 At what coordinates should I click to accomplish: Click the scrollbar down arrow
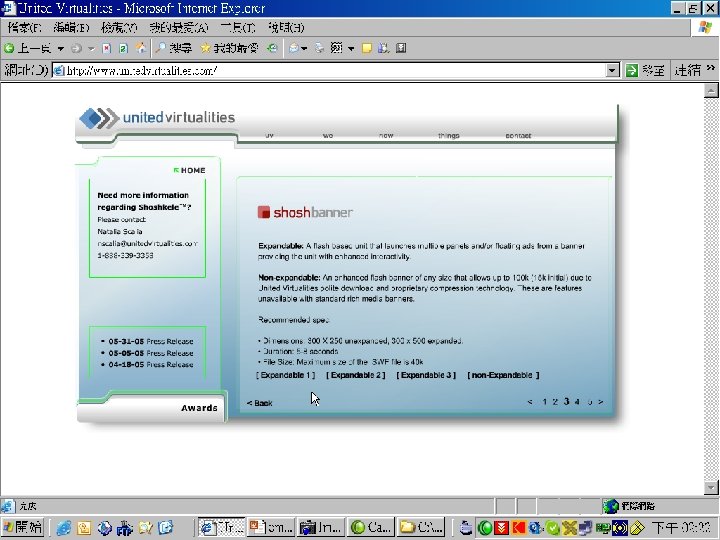pyautogui.click(x=711, y=487)
